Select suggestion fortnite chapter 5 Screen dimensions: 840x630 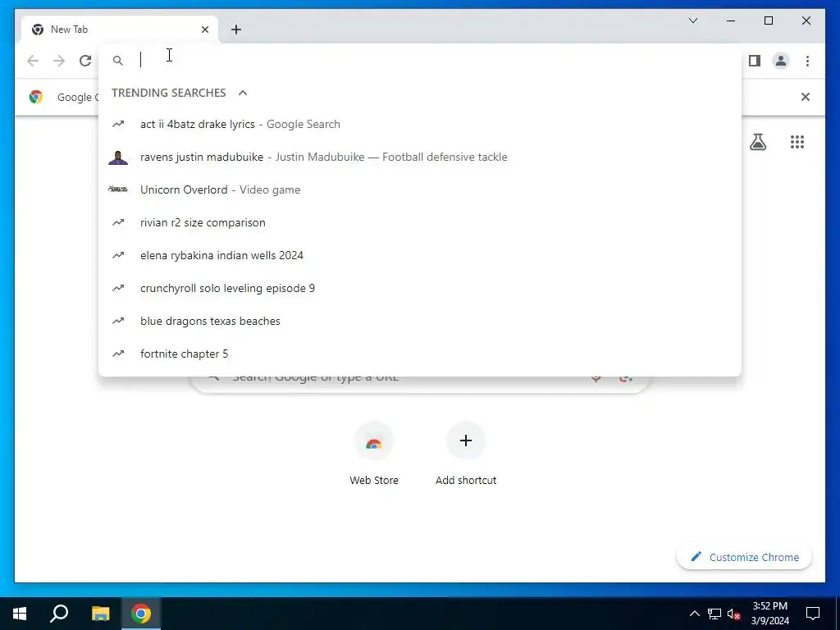420,354
